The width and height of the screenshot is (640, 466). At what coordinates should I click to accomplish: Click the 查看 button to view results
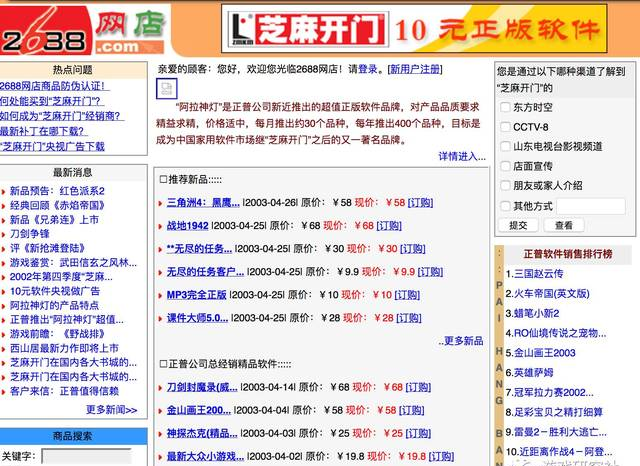[x=564, y=225]
